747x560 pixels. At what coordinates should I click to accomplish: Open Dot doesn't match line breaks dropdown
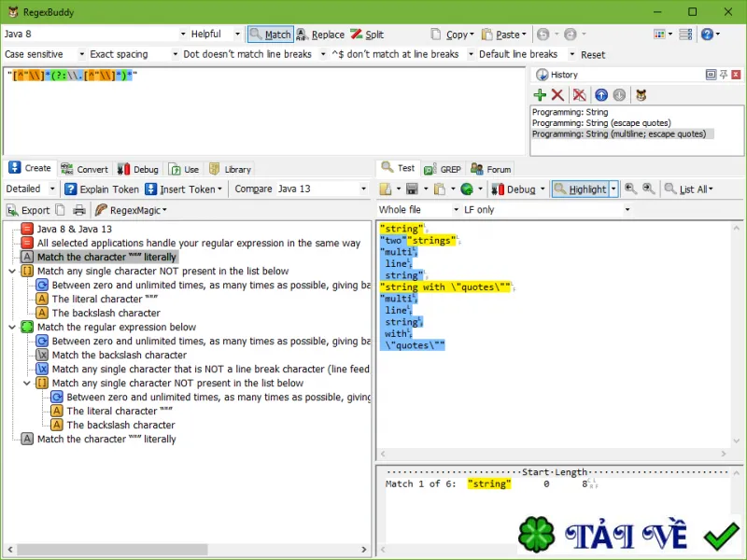coord(323,54)
